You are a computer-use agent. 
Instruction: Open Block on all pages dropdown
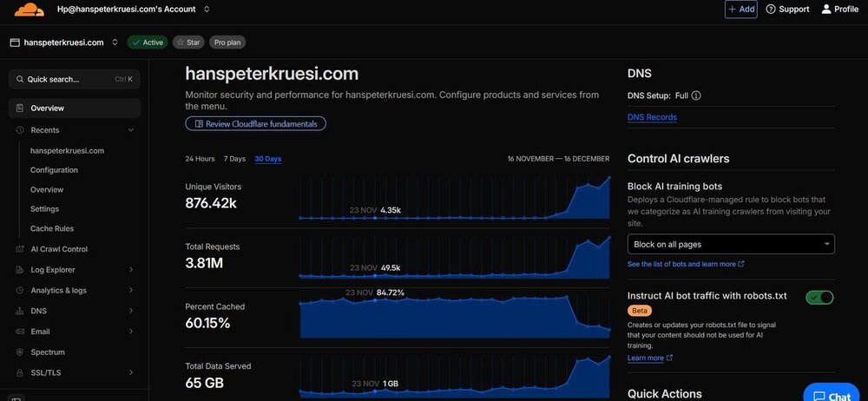click(731, 244)
